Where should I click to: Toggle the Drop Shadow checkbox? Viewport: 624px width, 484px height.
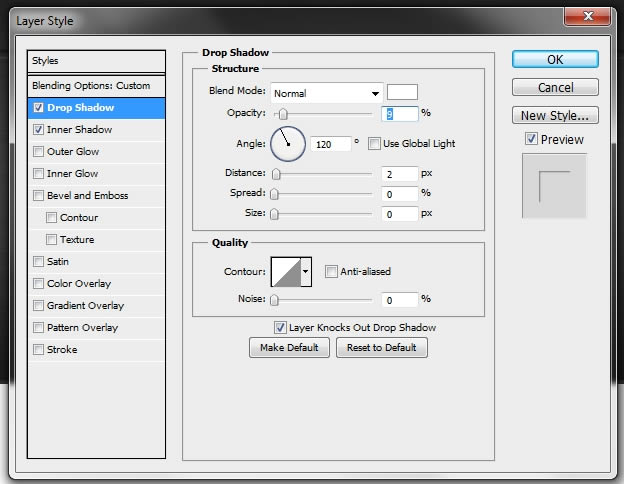click(x=39, y=107)
